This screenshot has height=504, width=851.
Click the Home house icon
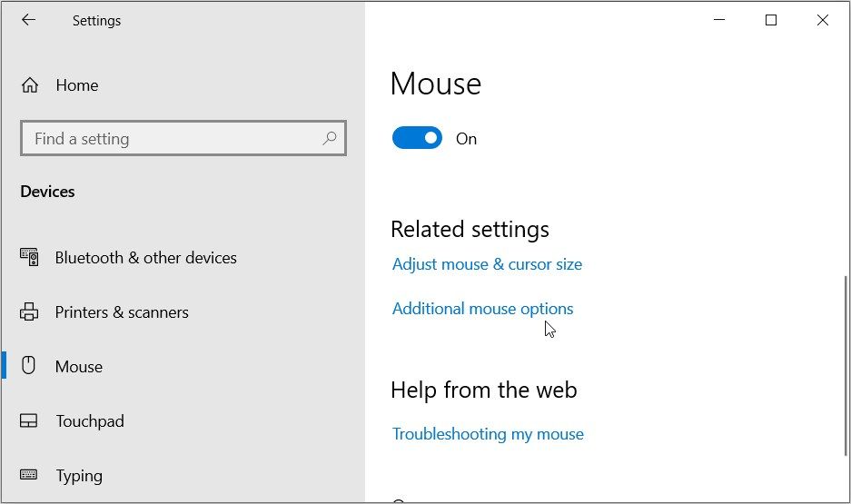coord(30,85)
